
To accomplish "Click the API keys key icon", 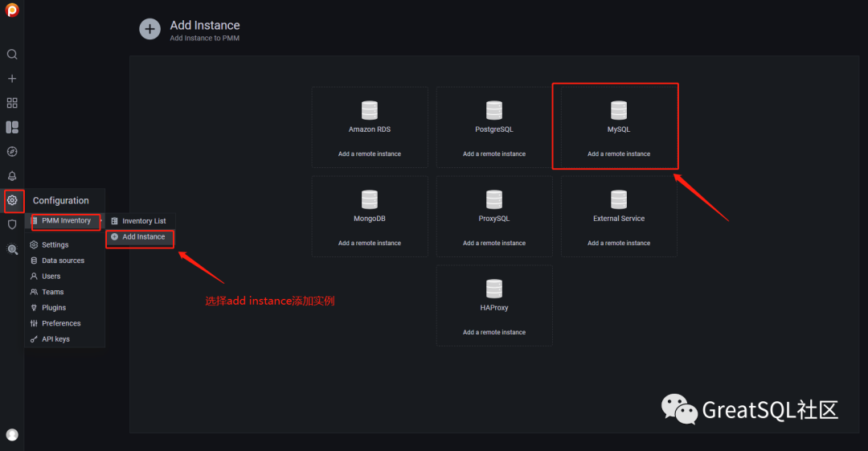I will [34, 339].
